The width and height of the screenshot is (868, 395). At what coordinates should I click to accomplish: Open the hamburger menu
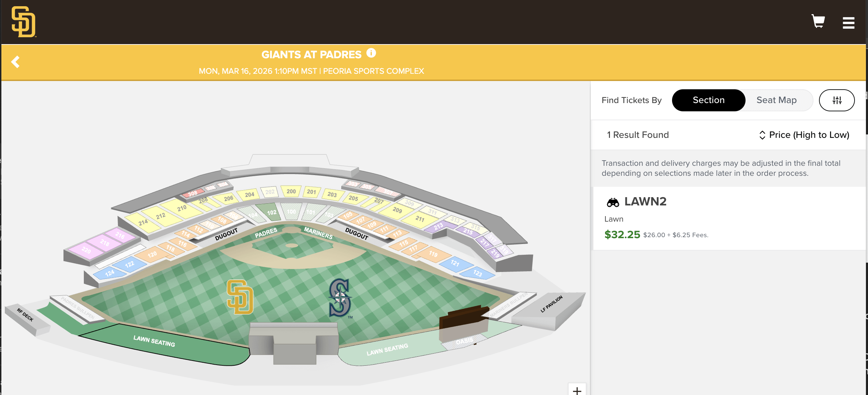pyautogui.click(x=848, y=23)
